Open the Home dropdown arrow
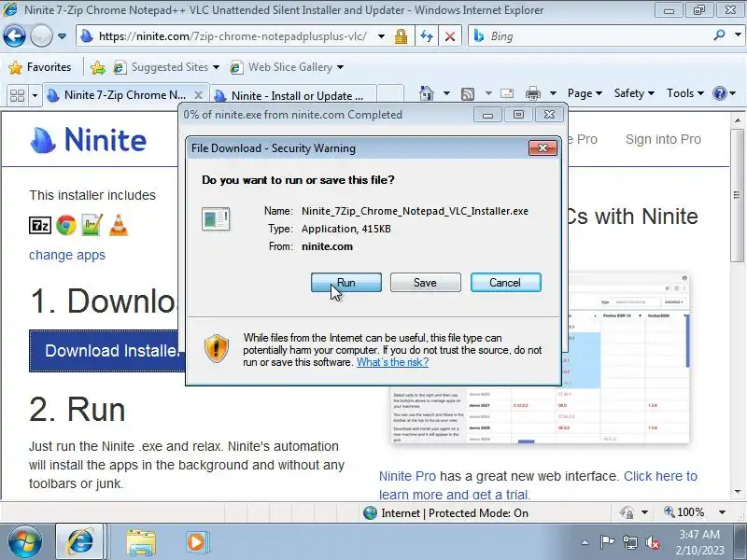 [446, 93]
